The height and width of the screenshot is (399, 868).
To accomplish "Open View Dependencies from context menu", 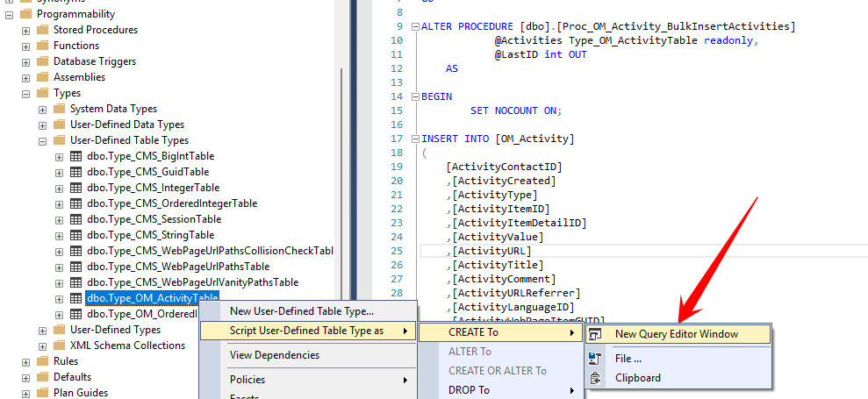I will point(274,355).
